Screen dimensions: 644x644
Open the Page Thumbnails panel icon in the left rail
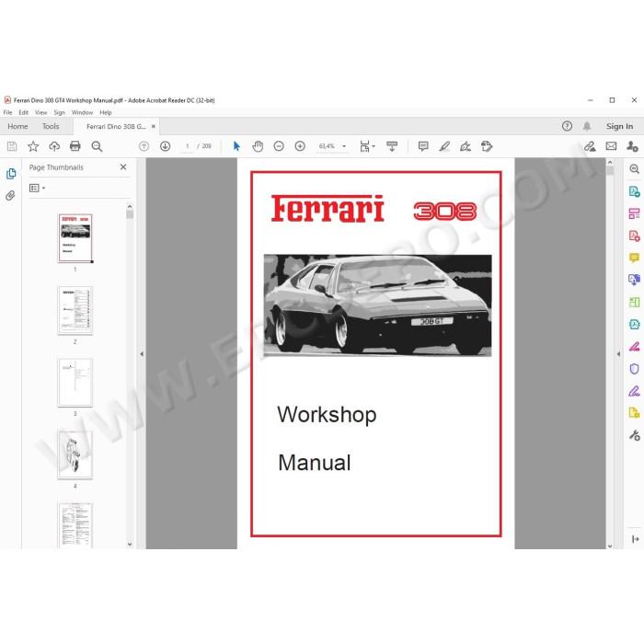pos(11,174)
